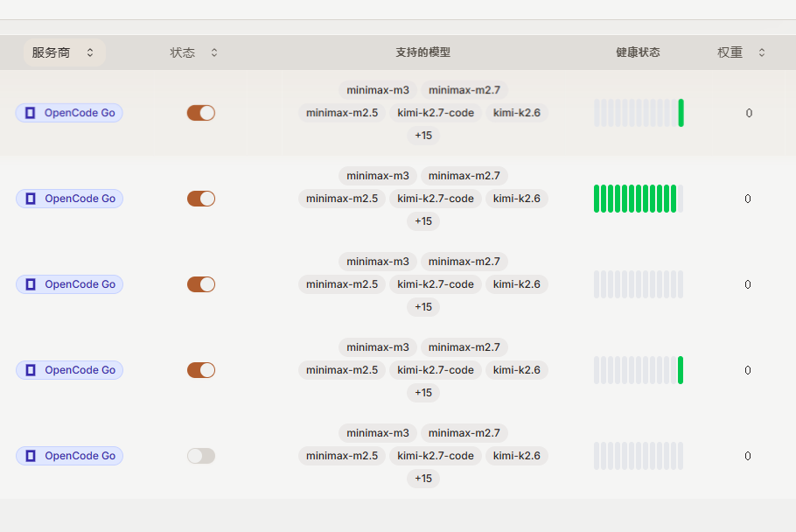Click the kimi-k2.6 tag in second row
The width and height of the screenshot is (796, 532).
point(517,199)
